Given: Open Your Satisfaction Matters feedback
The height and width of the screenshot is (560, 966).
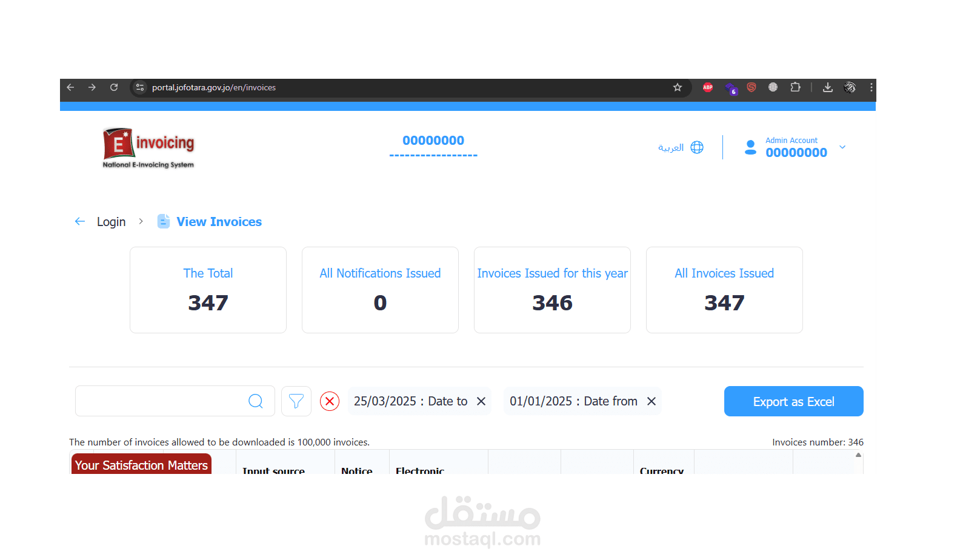Looking at the screenshot, I should click(141, 464).
